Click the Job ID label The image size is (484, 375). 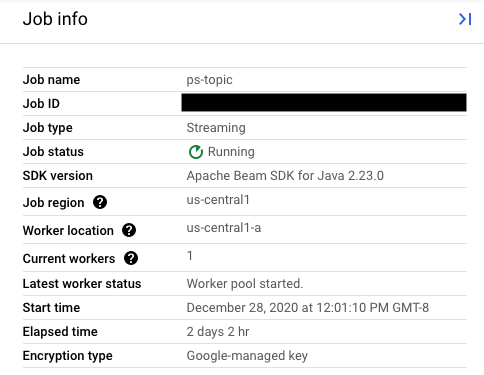coord(41,104)
